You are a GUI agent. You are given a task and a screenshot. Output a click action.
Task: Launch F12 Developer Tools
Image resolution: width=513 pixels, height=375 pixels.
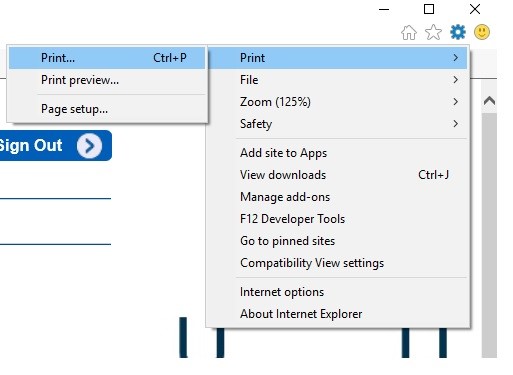(338, 219)
